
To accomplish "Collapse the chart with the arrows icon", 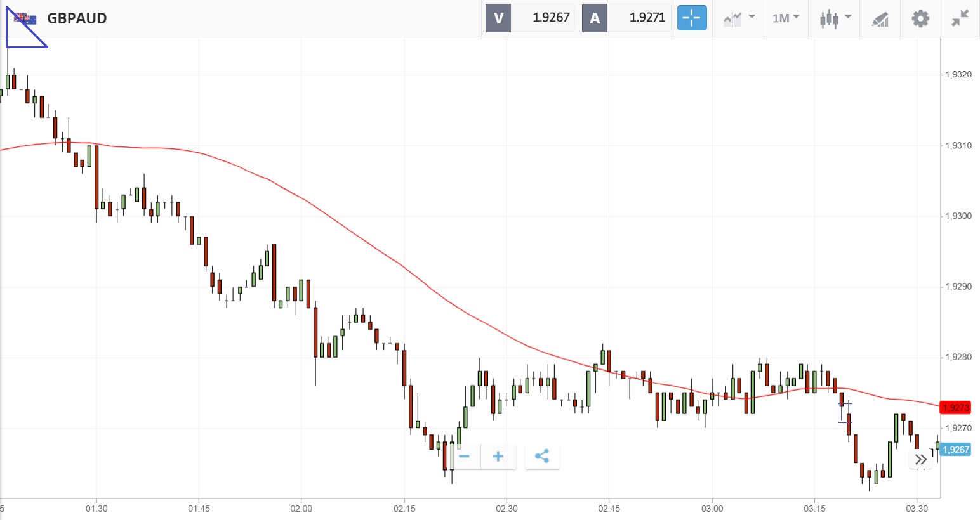I will click(960, 18).
